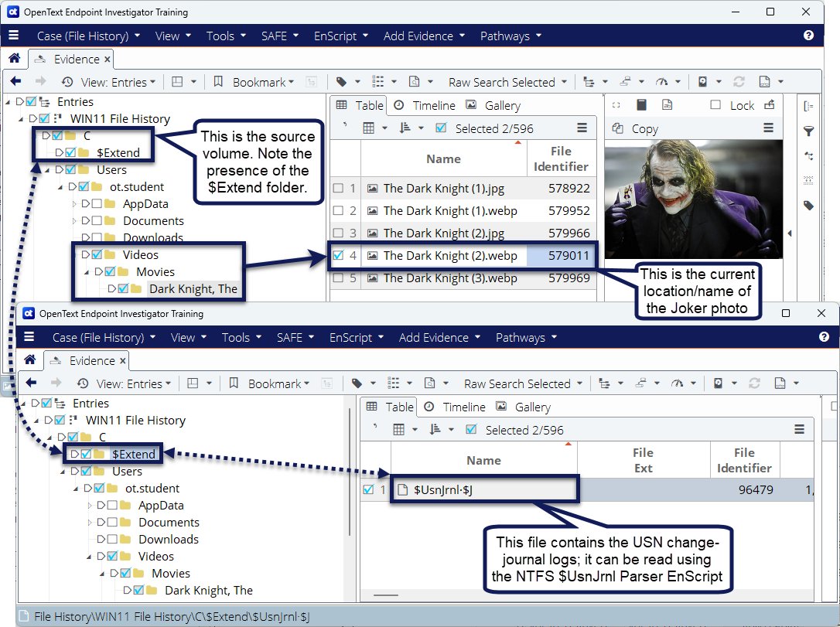Sort by Name column in bottom table
840x627 pixels.
coord(483,460)
